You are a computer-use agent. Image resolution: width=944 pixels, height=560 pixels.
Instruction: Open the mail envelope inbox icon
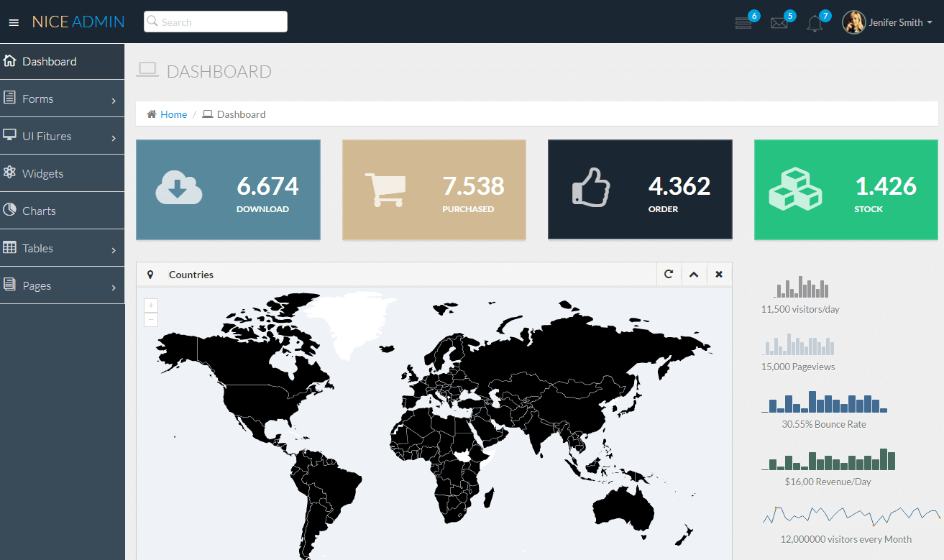[779, 23]
